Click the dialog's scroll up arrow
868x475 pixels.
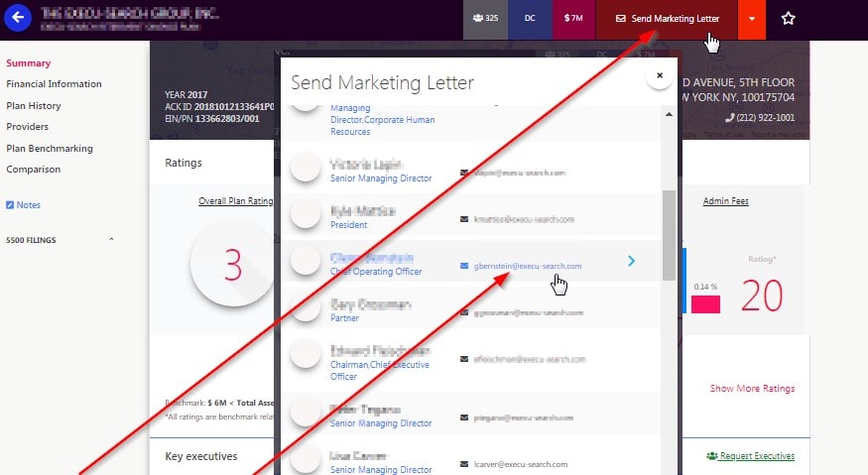click(669, 114)
